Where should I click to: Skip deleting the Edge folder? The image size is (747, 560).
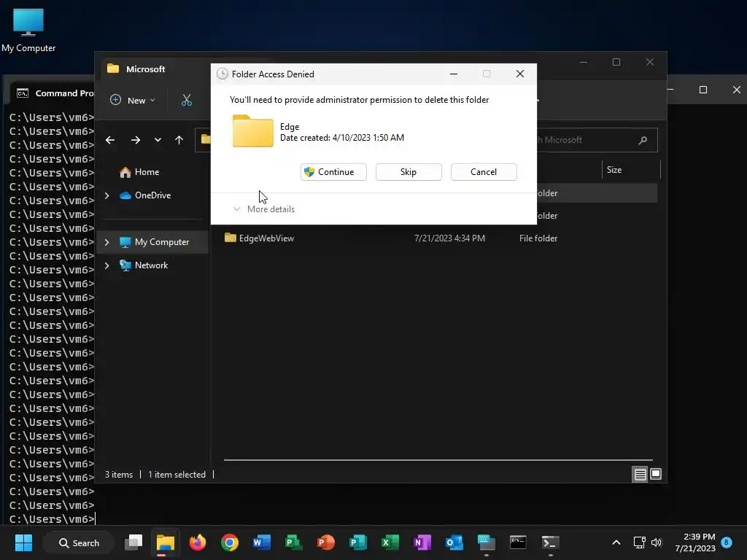coord(409,172)
